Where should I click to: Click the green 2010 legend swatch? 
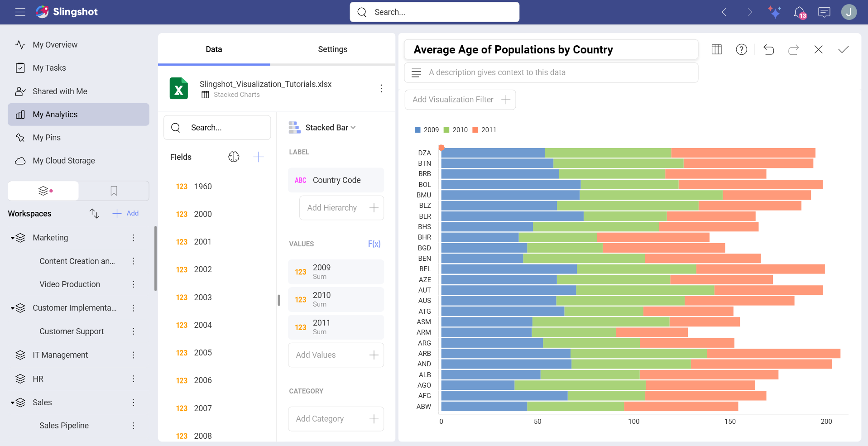click(446, 130)
